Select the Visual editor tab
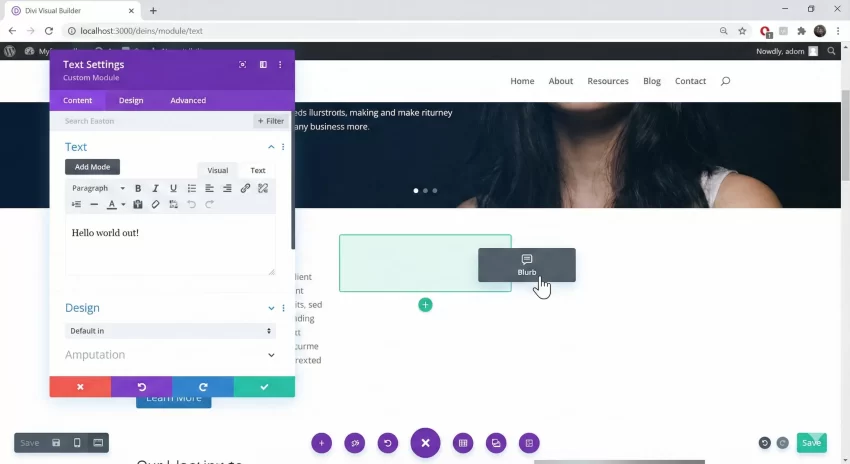The width and height of the screenshot is (850, 464). click(x=217, y=170)
